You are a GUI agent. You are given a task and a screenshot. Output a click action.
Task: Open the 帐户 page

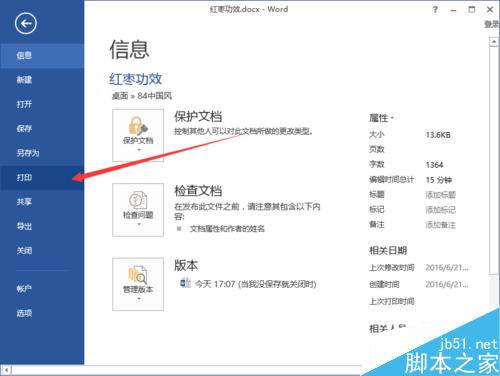tap(42, 289)
